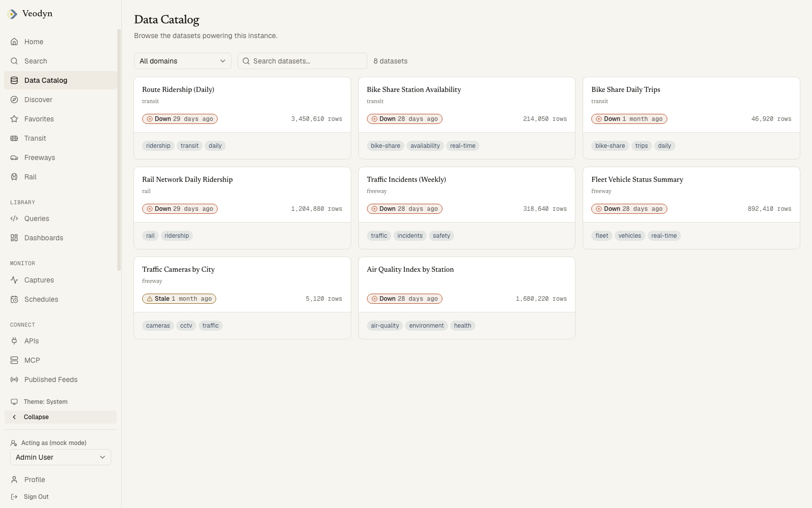Click the MCP server icon

14,360
